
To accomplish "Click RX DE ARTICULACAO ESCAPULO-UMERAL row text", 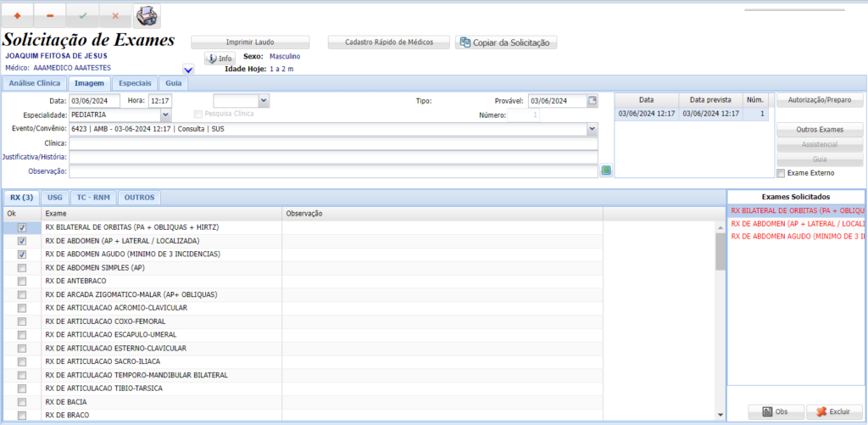I will coord(111,335).
